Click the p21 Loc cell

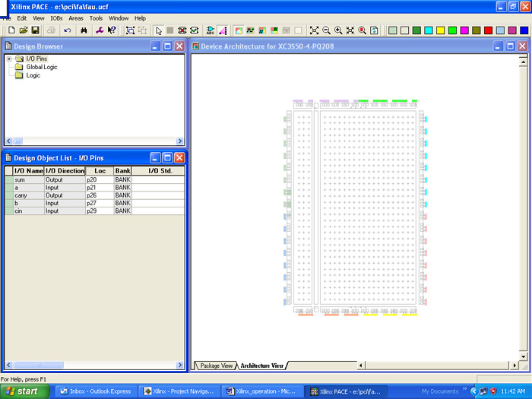(x=100, y=188)
